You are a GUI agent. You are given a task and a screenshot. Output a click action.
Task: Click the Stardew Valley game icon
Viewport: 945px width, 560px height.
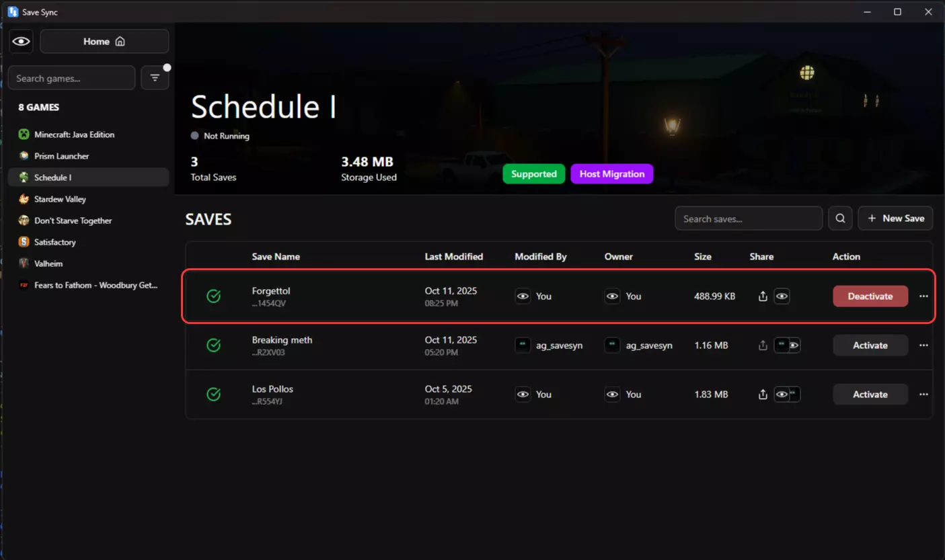click(24, 199)
